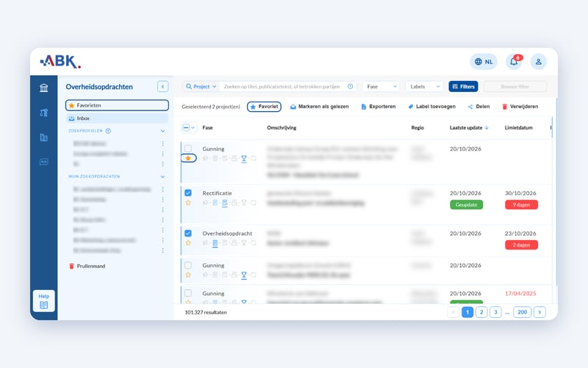Check the Gunning row dated 17/04/2025
This screenshot has width=588, height=368.
tap(188, 293)
